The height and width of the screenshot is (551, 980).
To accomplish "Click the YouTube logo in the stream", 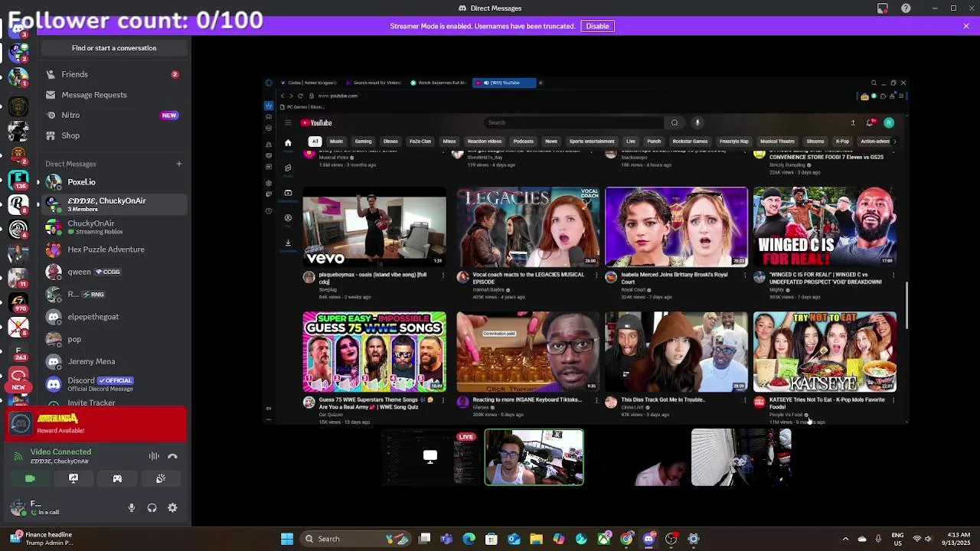I will coord(316,122).
